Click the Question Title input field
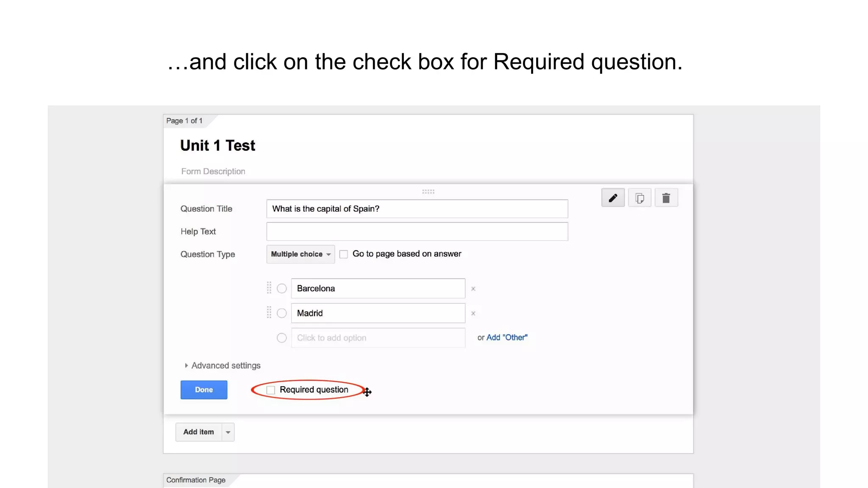 tap(417, 209)
